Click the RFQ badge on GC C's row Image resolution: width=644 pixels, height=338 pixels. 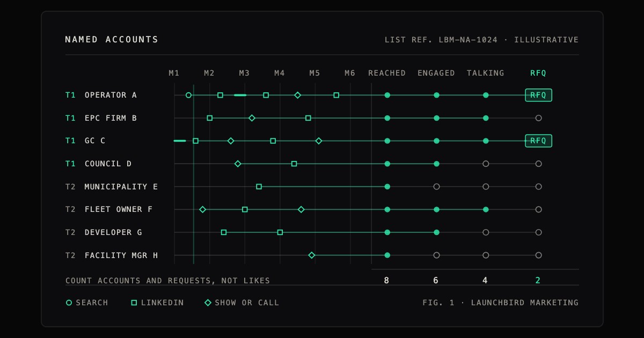[x=538, y=141]
